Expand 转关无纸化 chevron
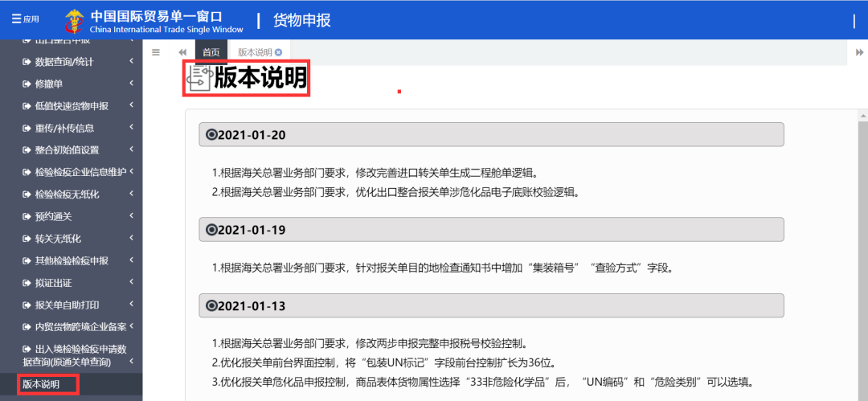 coord(131,238)
